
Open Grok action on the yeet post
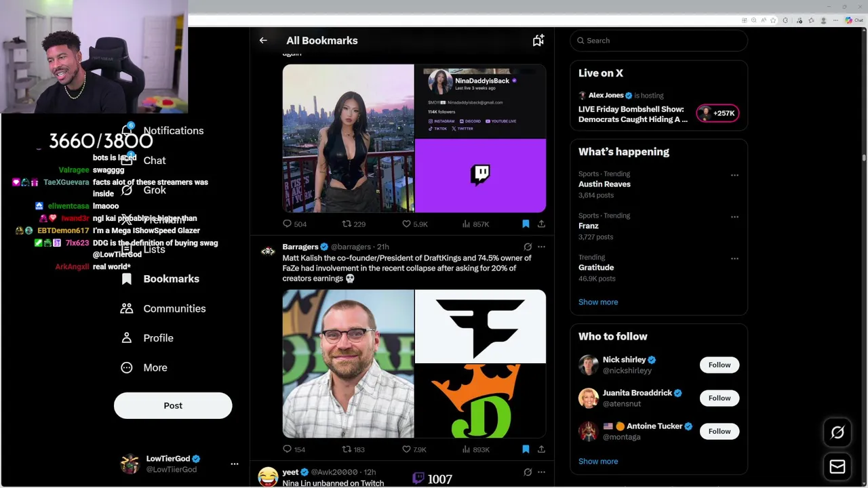[528, 472]
